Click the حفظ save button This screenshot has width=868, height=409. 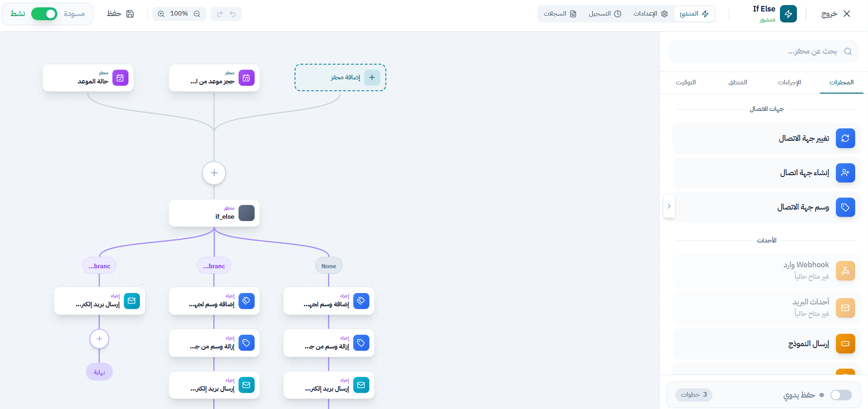(x=120, y=14)
